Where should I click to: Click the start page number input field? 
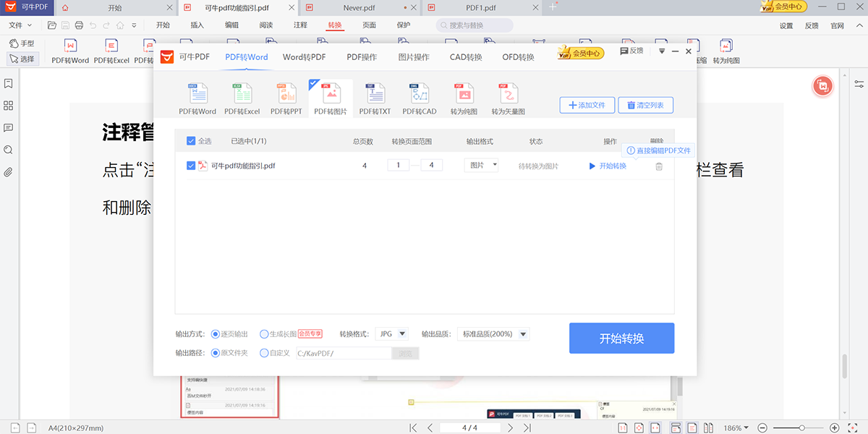[398, 166]
